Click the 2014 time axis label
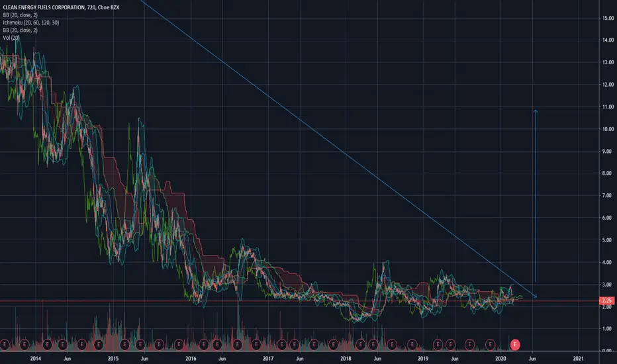 click(35, 359)
